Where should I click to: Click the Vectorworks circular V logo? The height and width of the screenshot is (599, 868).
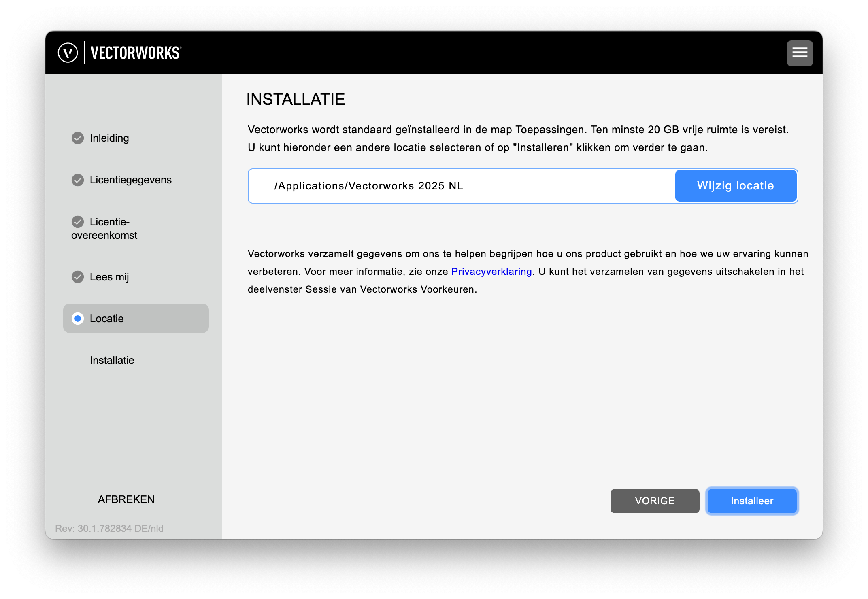pyautogui.click(x=68, y=53)
